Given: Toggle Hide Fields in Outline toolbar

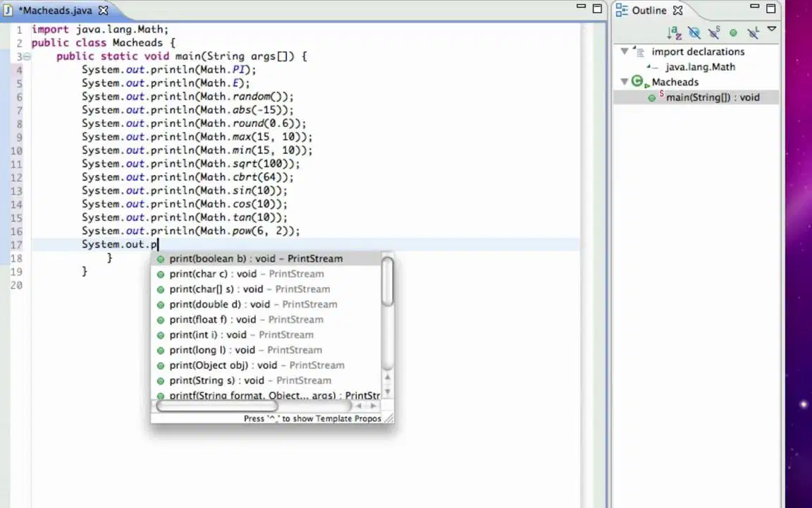Looking at the screenshot, I should point(694,32).
